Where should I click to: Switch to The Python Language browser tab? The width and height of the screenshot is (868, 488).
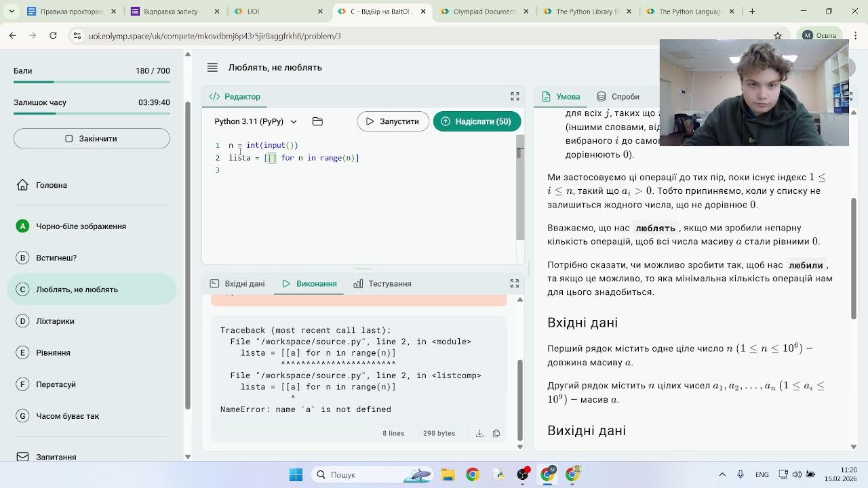click(690, 12)
